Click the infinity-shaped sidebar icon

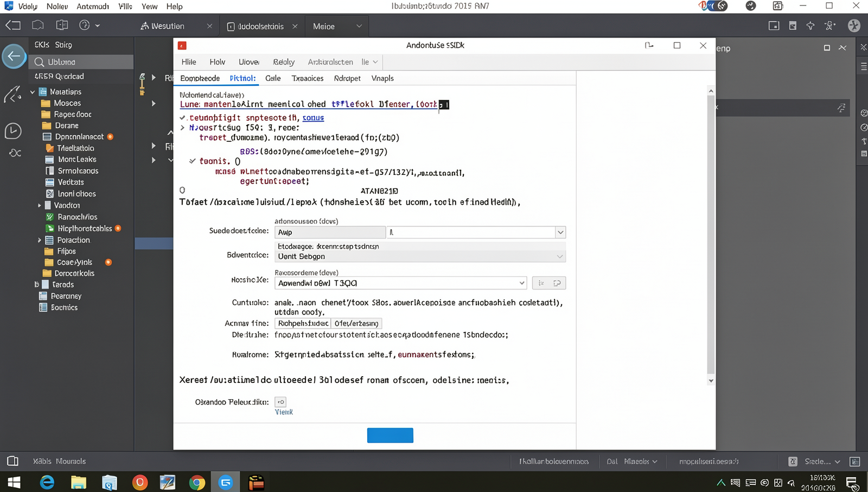15,153
